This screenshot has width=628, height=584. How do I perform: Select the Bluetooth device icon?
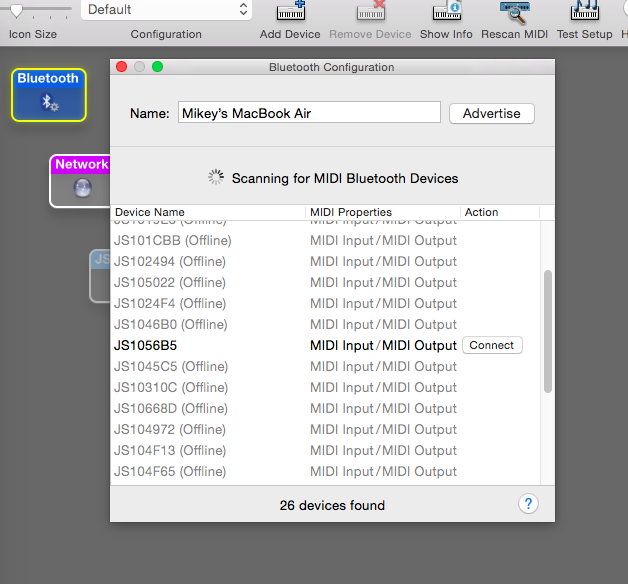pyautogui.click(x=49, y=95)
